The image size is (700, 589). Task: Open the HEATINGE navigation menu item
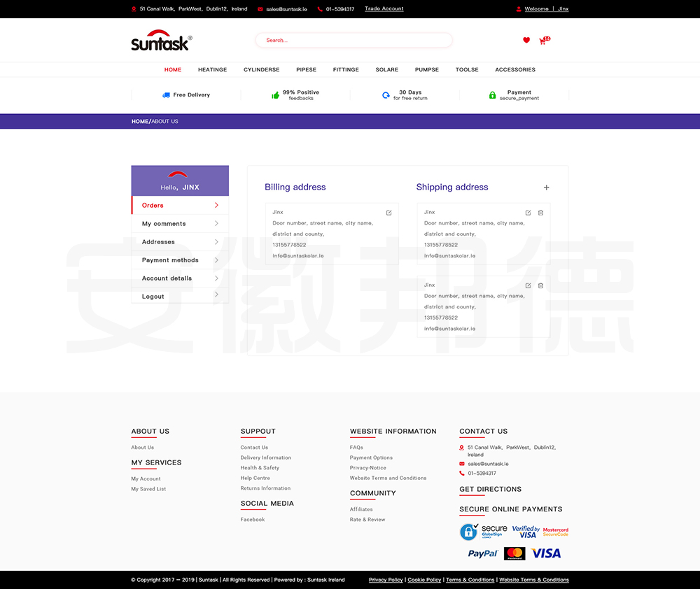coord(212,70)
